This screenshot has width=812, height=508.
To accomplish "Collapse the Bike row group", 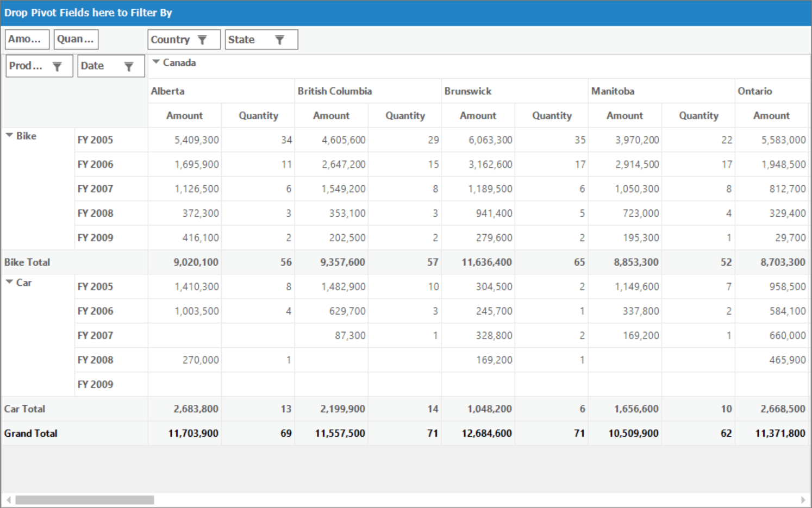I will coord(9,135).
